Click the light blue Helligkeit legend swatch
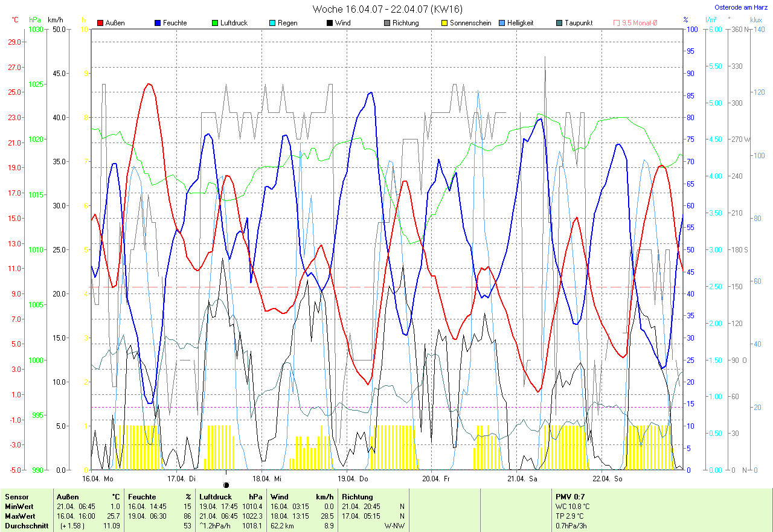This screenshot has height=532, width=773. (x=502, y=23)
